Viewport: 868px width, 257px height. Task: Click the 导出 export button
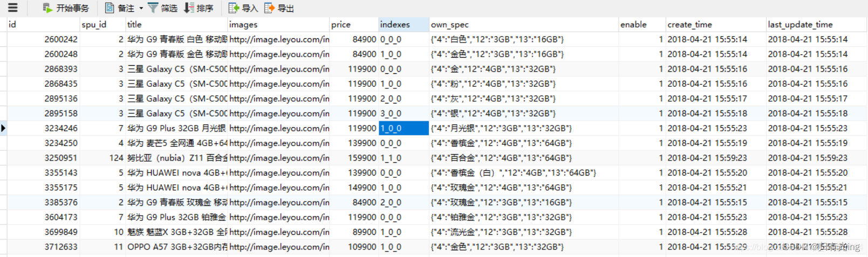click(x=279, y=8)
